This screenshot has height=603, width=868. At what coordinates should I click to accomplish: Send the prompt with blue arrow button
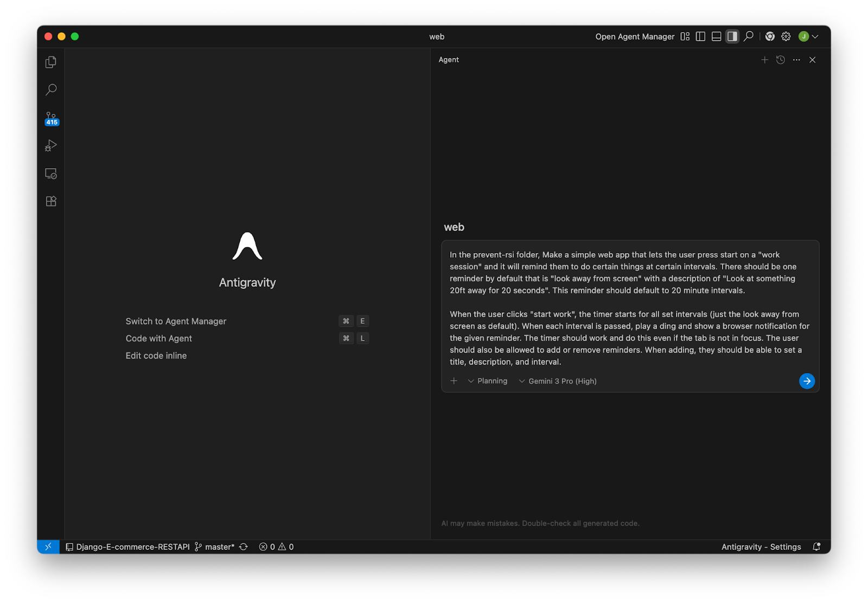(x=807, y=381)
